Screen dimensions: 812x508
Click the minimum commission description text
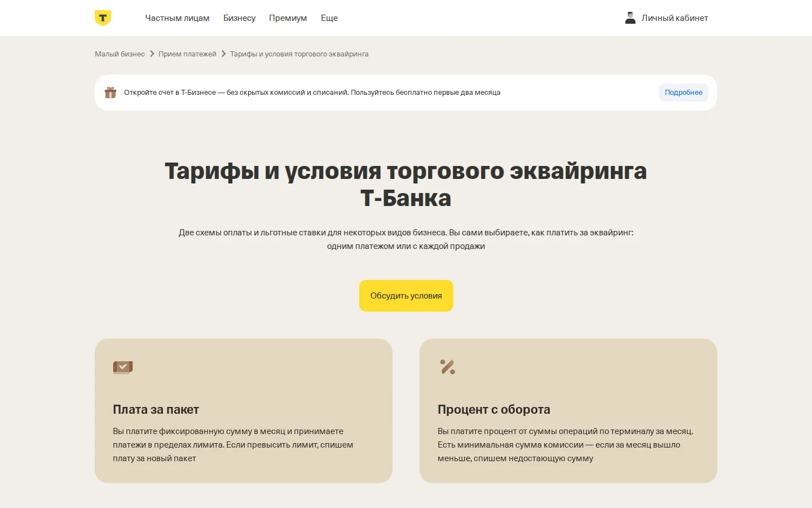point(566,445)
